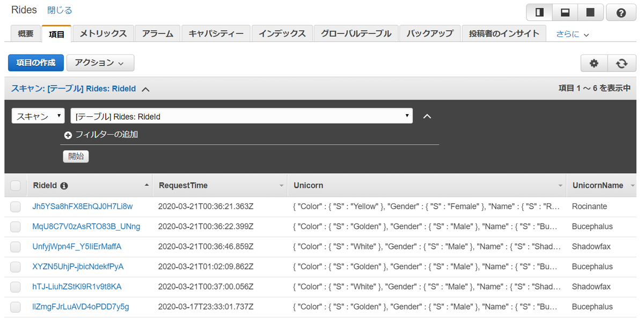Select the 項目 tab
644x325 pixels.
coord(56,33)
